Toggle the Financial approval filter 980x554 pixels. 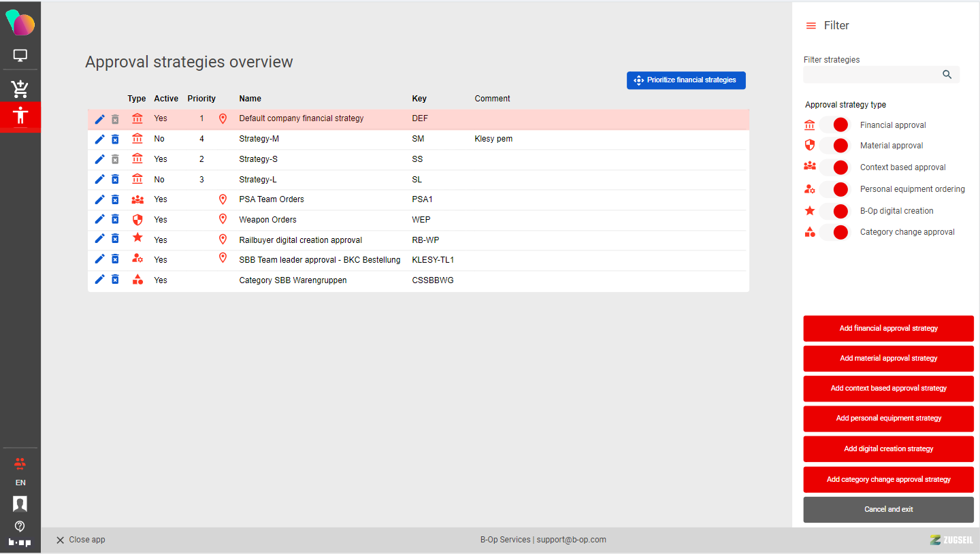tap(834, 125)
